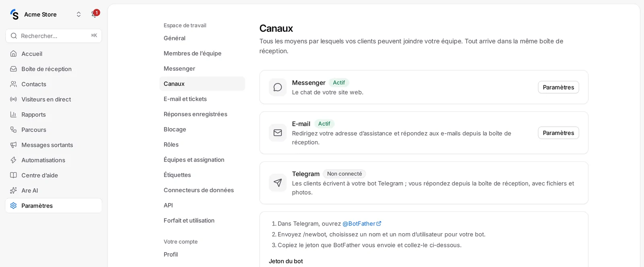Focus the Rechercher search field
This screenshot has height=267, width=644.
pyautogui.click(x=54, y=36)
